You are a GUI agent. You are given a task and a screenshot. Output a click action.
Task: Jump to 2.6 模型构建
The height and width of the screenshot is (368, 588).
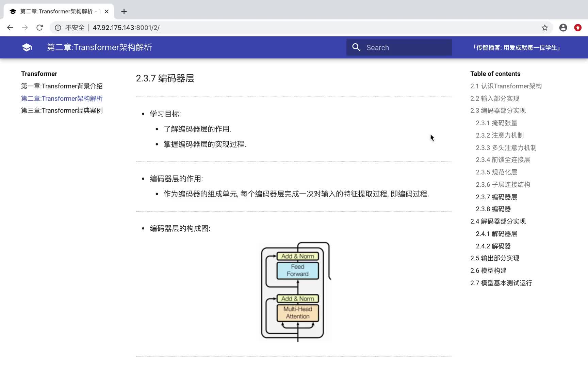point(488,271)
